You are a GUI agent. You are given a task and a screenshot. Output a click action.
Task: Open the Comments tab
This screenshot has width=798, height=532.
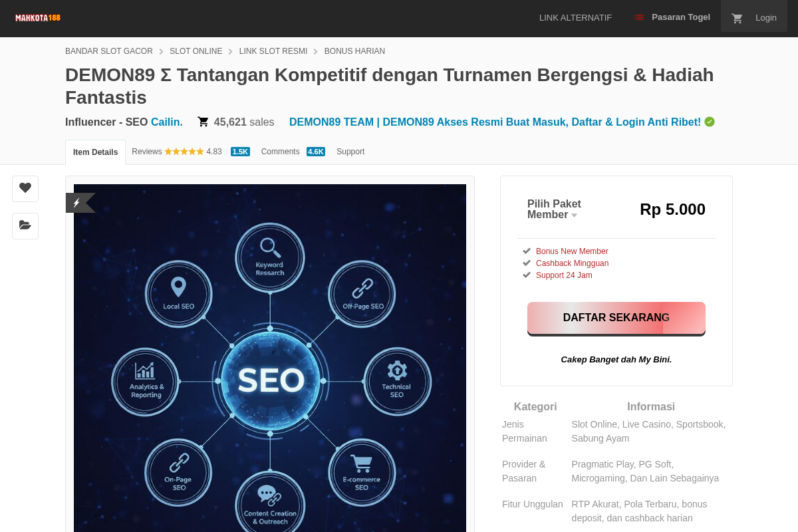280,152
